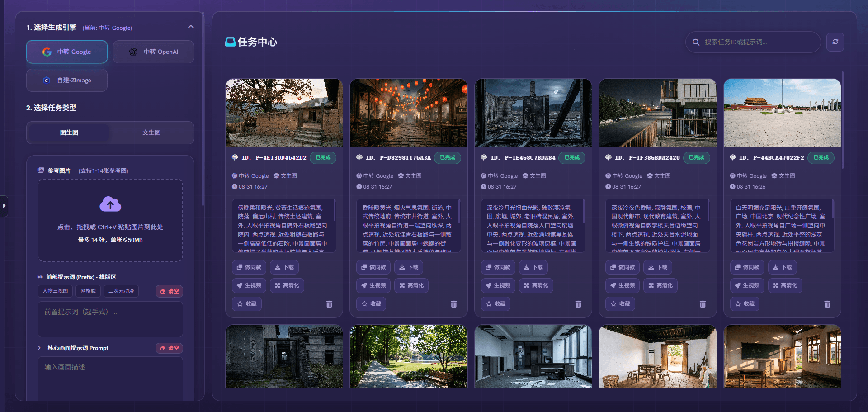Viewport: 868px width, 412px height.
Task: Upscale task P-1F386BDA2420 with 高清化
Action: click(x=660, y=285)
